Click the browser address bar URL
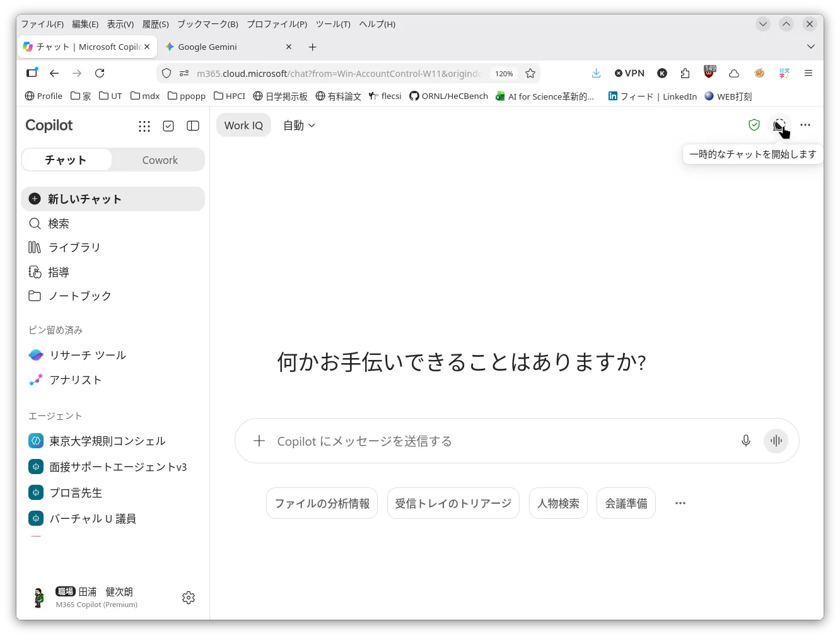Viewport: 840px width, 638px height. tap(339, 73)
